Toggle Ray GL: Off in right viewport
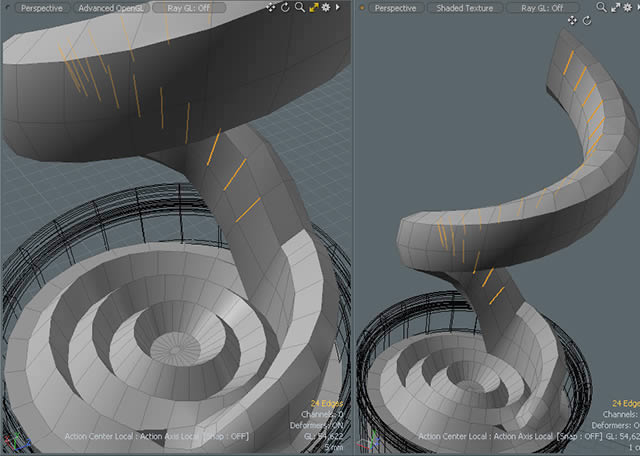The height and width of the screenshot is (456, 640). coord(543,7)
